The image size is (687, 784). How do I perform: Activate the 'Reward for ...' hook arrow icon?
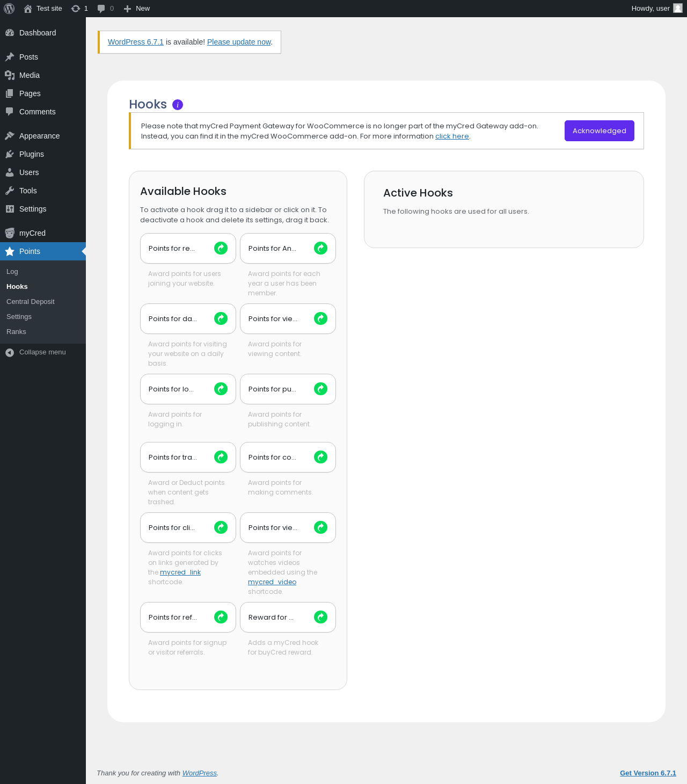pos(320,617)
